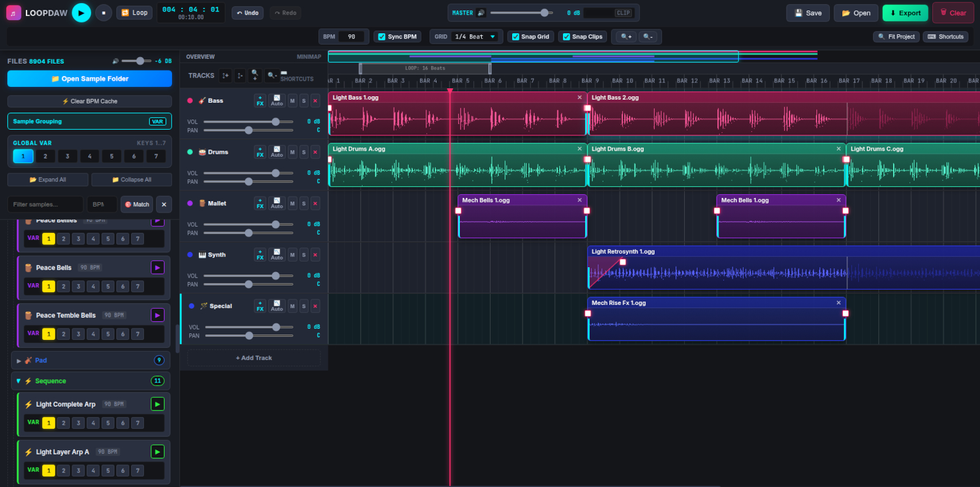The image size is (980, 487).
Task: Mute the Special track
Action: coord(292,306)
